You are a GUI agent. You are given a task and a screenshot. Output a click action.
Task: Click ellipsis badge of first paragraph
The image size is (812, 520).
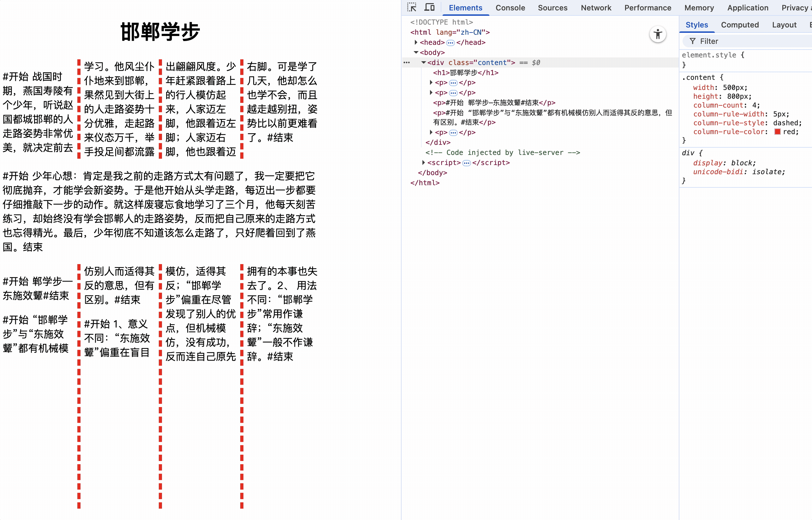(453, 83)
